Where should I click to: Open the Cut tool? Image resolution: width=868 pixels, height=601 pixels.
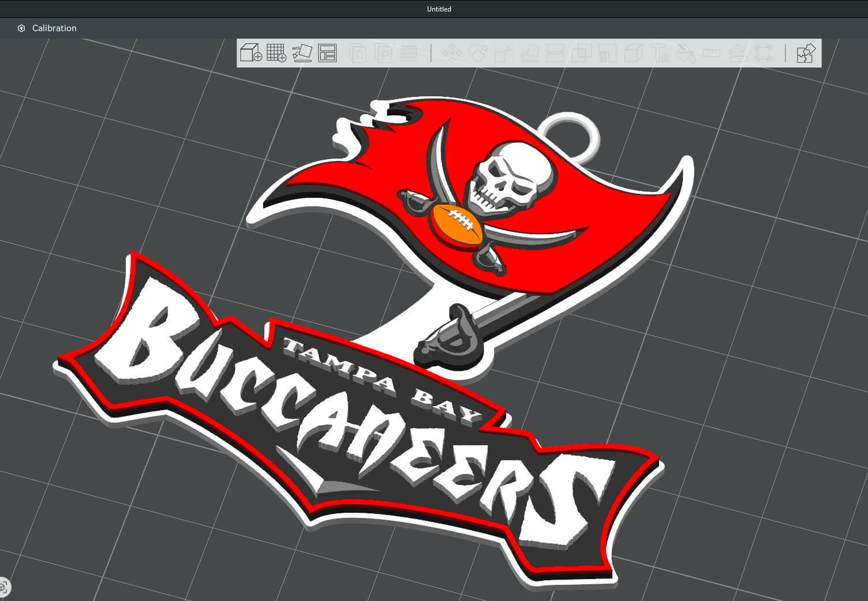coord(555,54)
